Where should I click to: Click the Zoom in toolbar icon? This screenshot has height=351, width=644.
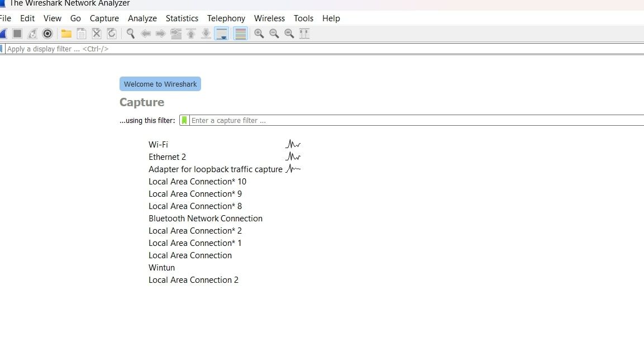coord(259,34)
